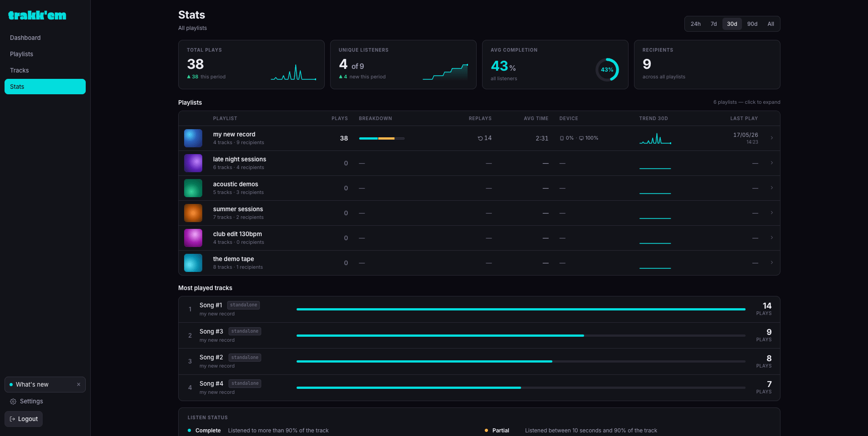
Task: Click Song #3 standalone tag
Action: pyautogui.click(x=245, y=331)
